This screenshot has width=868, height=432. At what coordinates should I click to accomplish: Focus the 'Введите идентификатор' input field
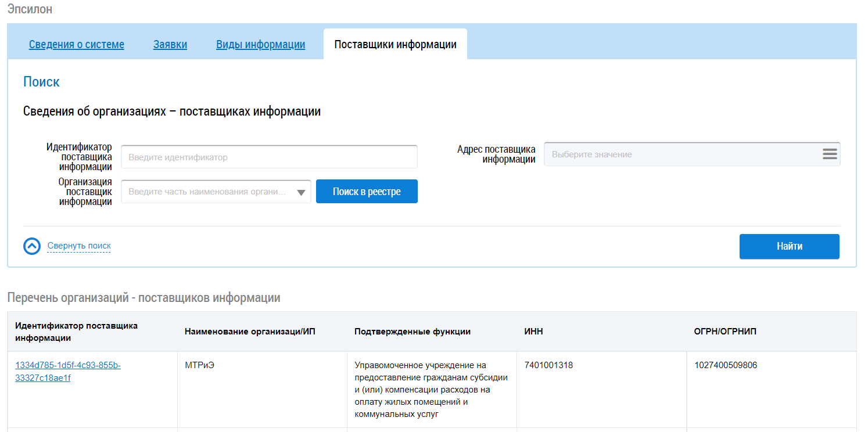coord(269,157)
